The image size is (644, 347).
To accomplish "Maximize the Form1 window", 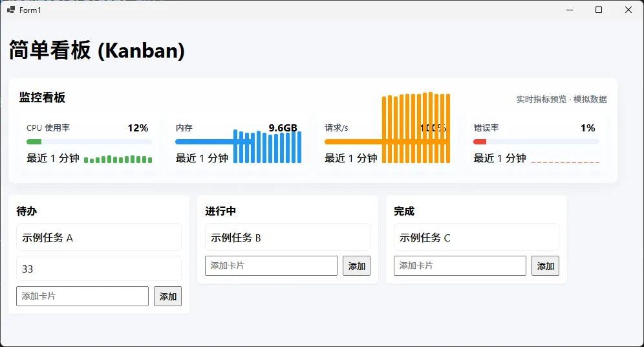I will click(599, 10).
